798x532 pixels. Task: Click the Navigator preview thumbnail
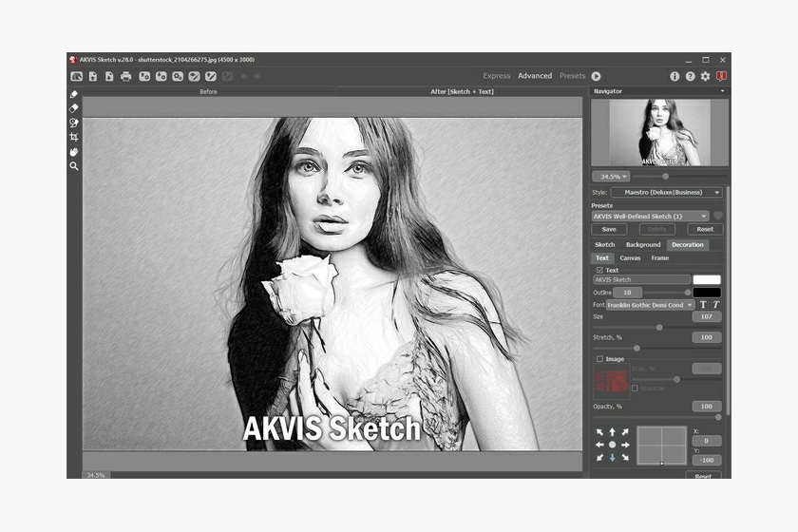(x=659, y=132)
